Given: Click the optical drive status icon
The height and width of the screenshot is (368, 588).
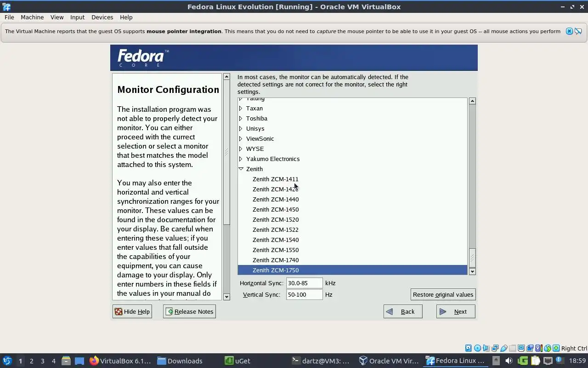Looking at the screenshot, I should 477,348.
